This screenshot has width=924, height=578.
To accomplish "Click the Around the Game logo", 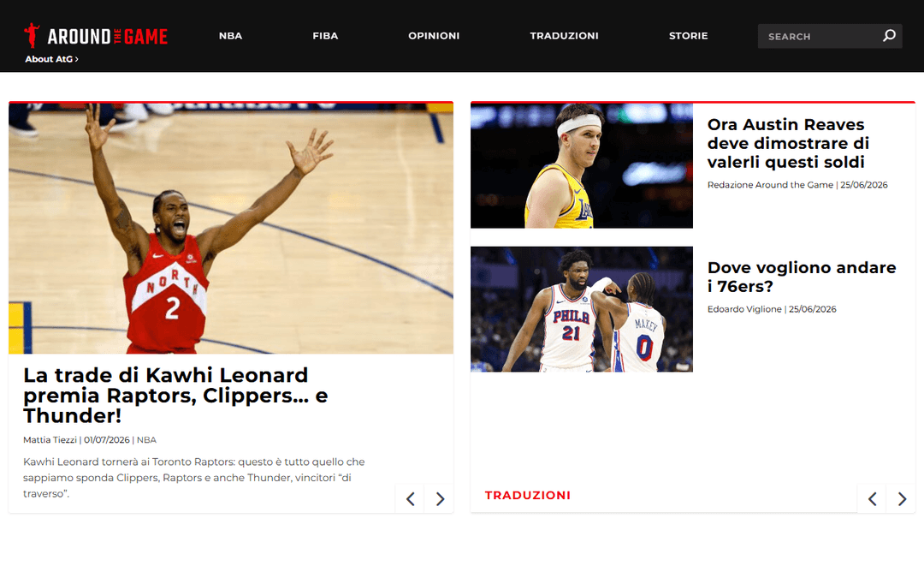I will click(x=96, y=35).
